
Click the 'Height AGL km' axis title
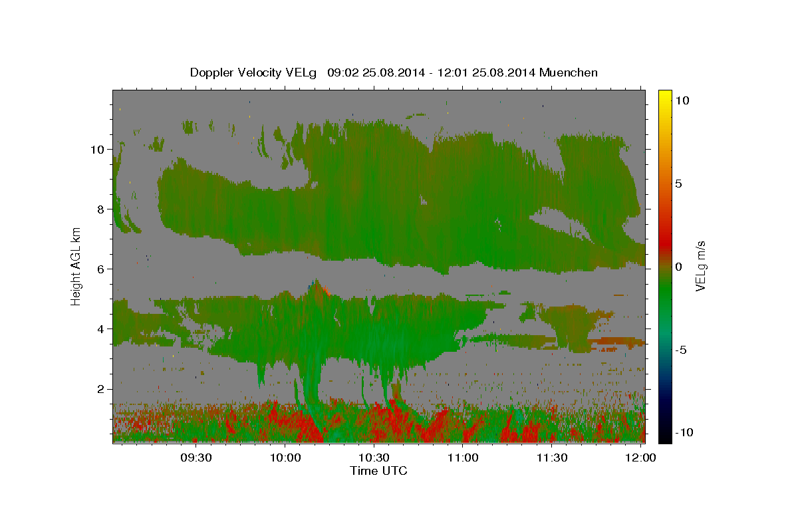point(76,266)
